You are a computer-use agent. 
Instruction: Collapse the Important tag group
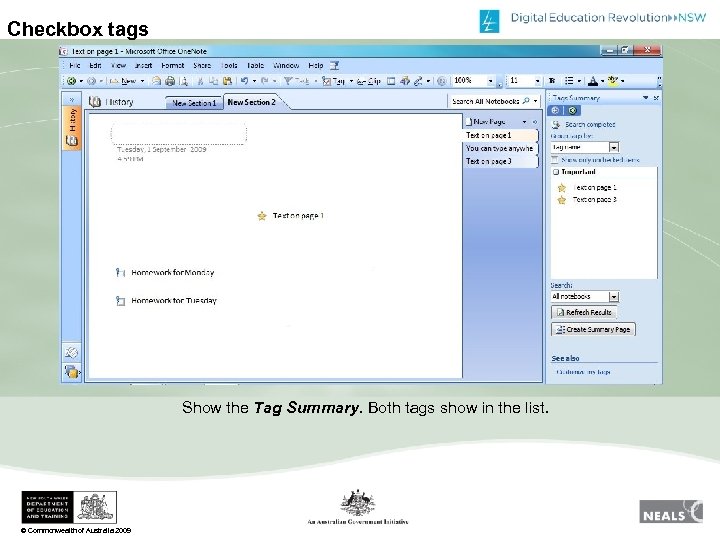tap(556, 172)
